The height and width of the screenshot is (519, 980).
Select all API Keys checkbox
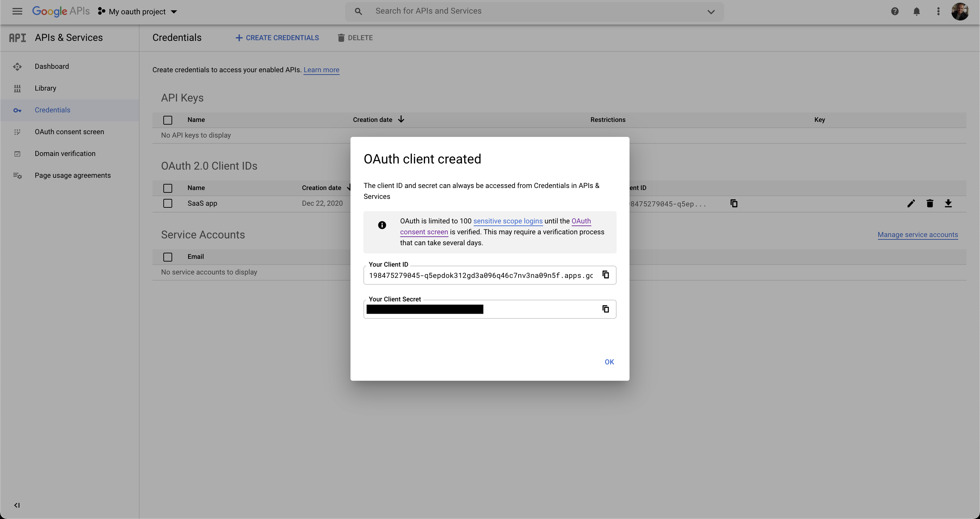167,120
